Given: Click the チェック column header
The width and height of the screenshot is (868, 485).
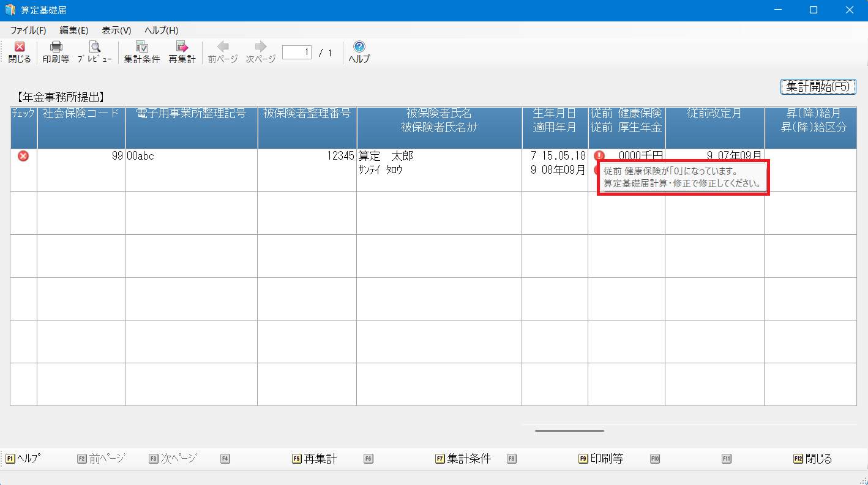Looking at the screenshot, I should [23, 128].
